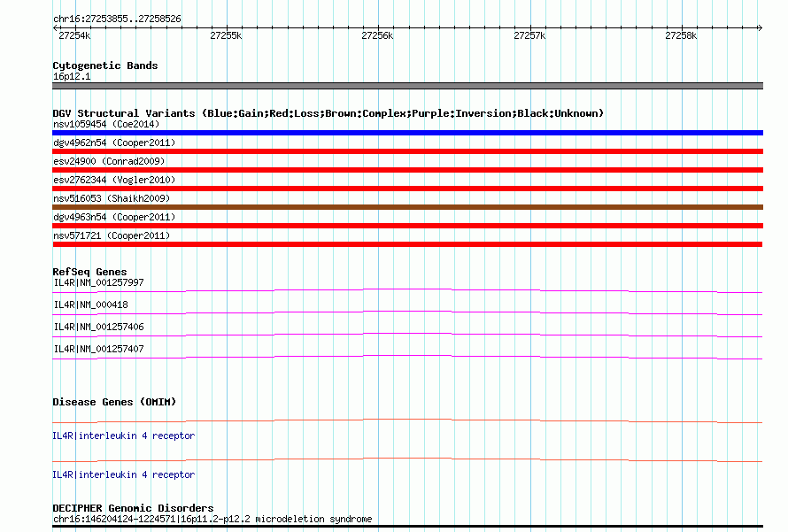Screen dimensions: 788x532
Task: Click the left arrow end of the ruler
Action: tap(55, 27)
